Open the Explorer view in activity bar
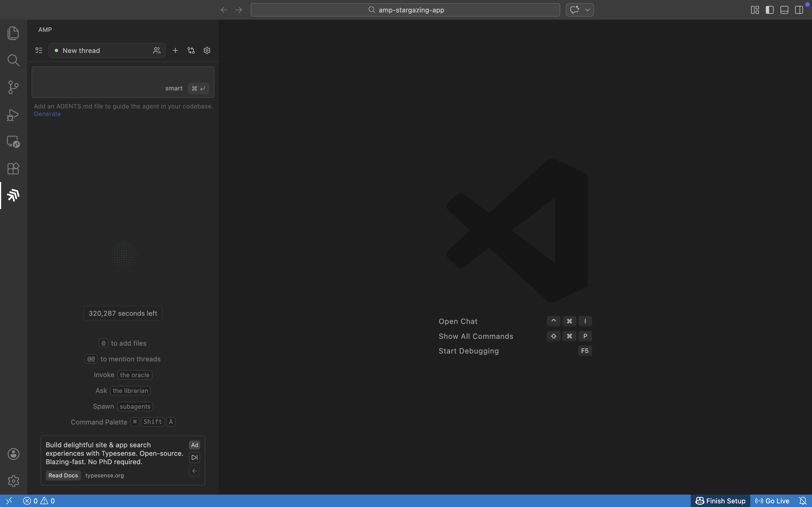The width and height of the screenshot is (812, 507). point(13,33)
